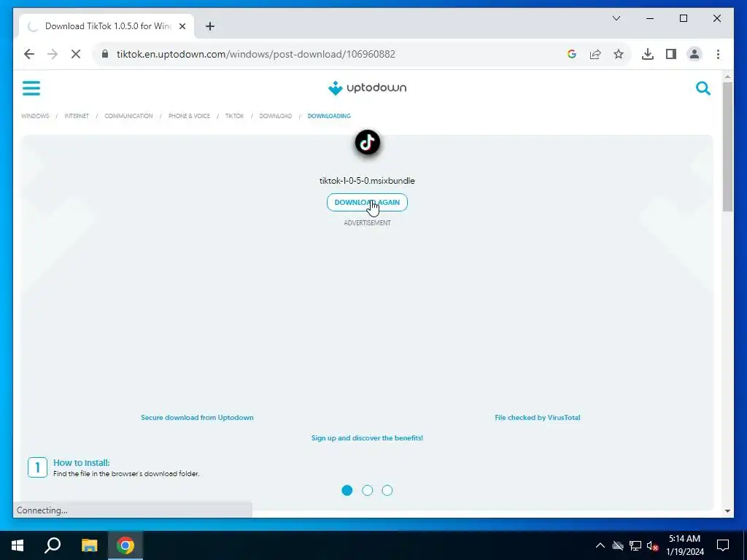This screenshot has height=560, width=747.
Task: Click the browser forward arrow
Action: (53, 54)
